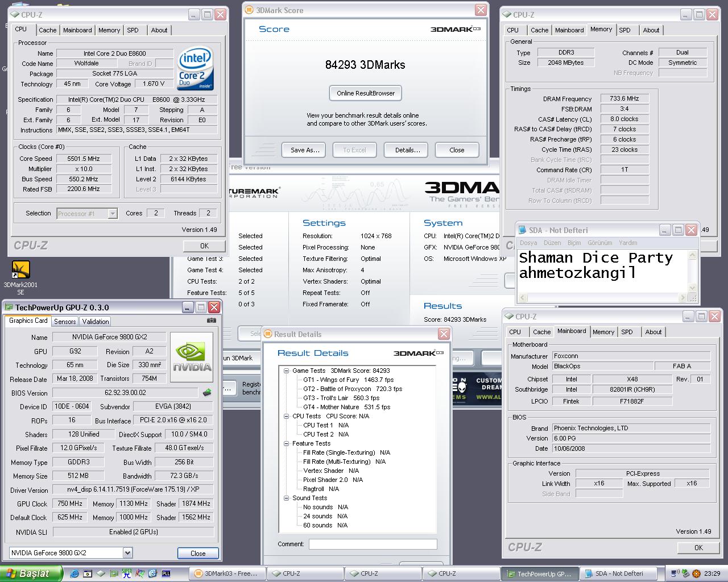
Task: Open the Yardım menu in Not Defteri
Action: pyautogui.click(x=628, y=243)
